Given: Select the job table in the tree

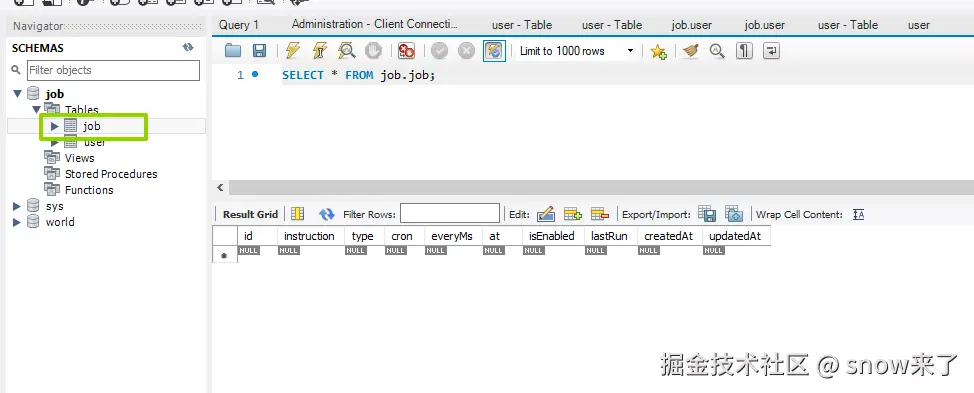Looking at the screenshot, I should (x=91, y=126).
